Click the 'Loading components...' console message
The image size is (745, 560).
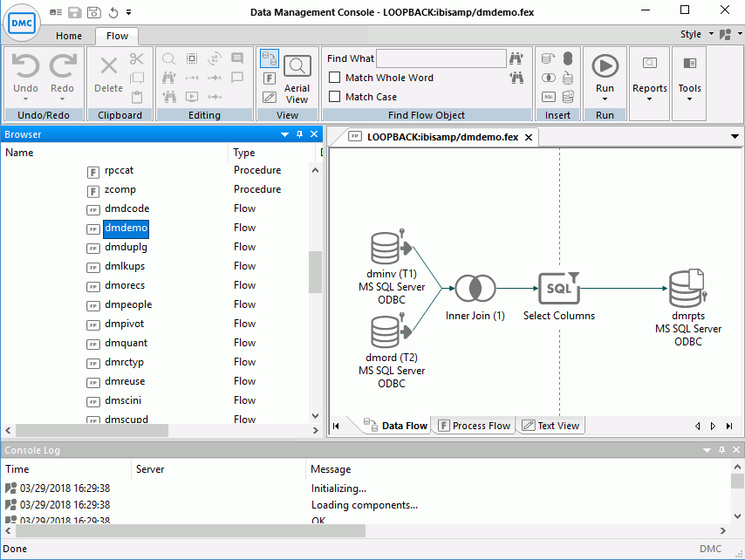[x=365, y=505]
